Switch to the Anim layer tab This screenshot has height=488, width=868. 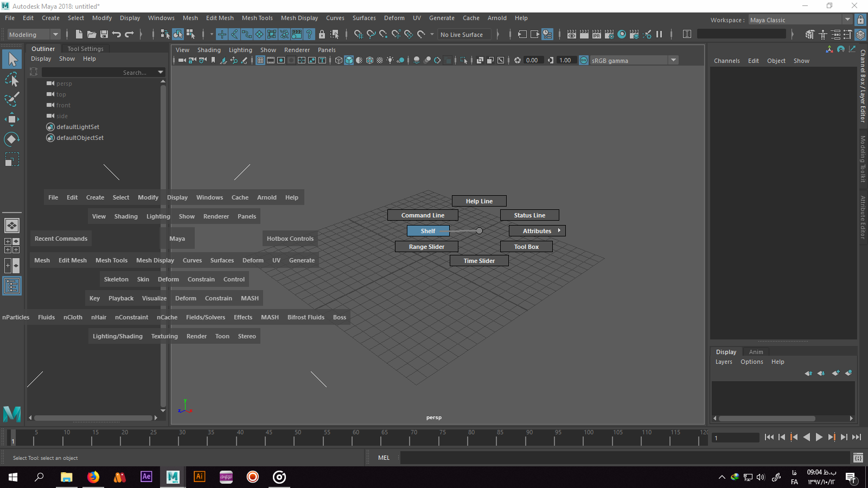click(x=756, y=352)
